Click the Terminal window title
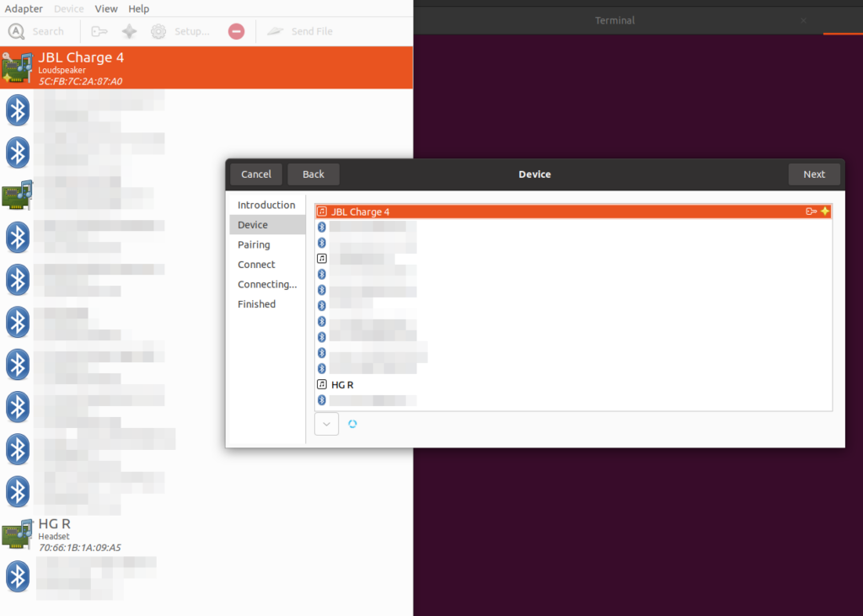The image size is (863, 616). coord(614,20)
